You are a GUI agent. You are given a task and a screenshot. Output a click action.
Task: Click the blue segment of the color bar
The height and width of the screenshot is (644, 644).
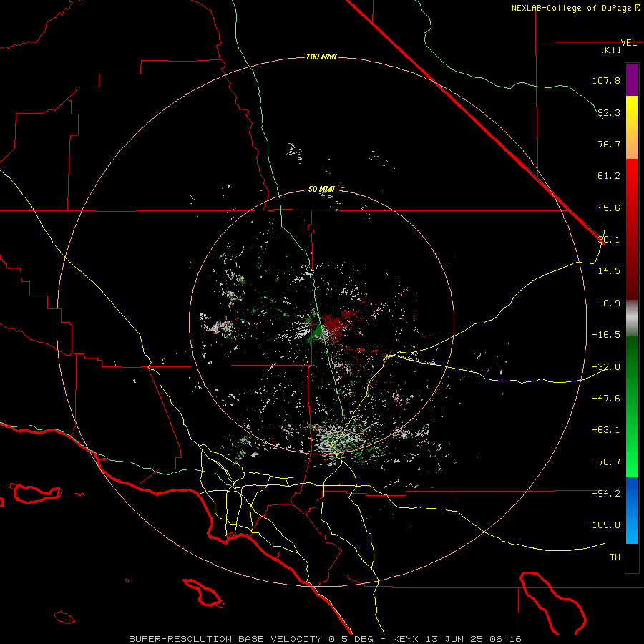click(x=632, y=510)
